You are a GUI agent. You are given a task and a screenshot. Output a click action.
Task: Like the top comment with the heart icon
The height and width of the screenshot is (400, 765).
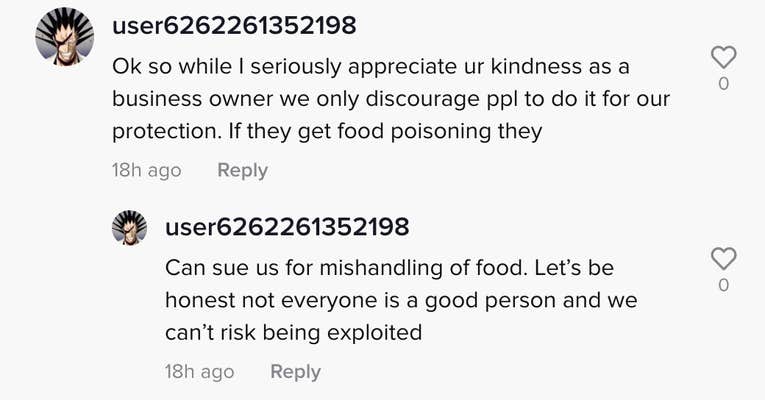click(723, 57)
